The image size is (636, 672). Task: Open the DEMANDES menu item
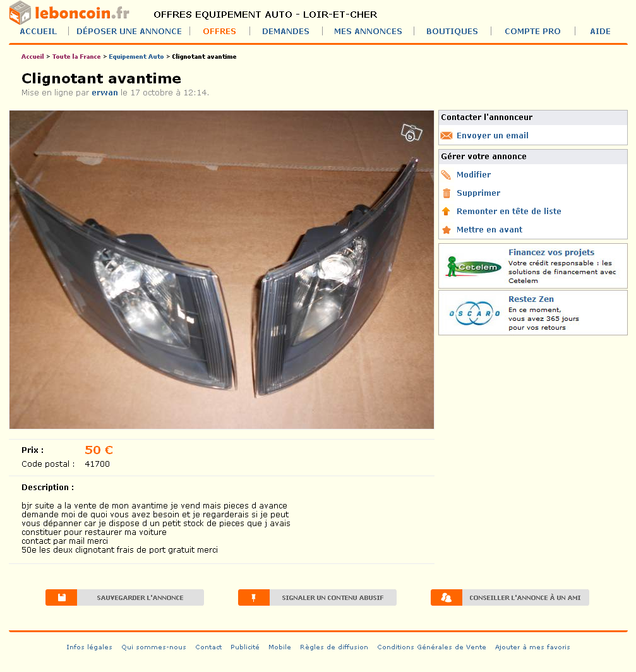[x=285, y=32]
